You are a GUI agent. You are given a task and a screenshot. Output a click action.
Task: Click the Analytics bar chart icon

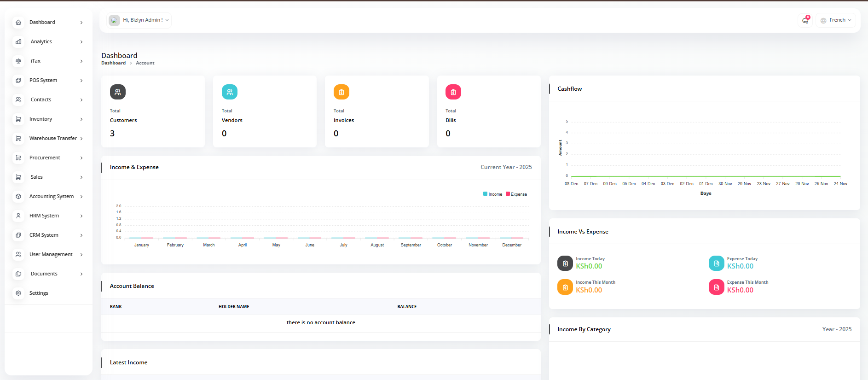(x=18, y=41)
